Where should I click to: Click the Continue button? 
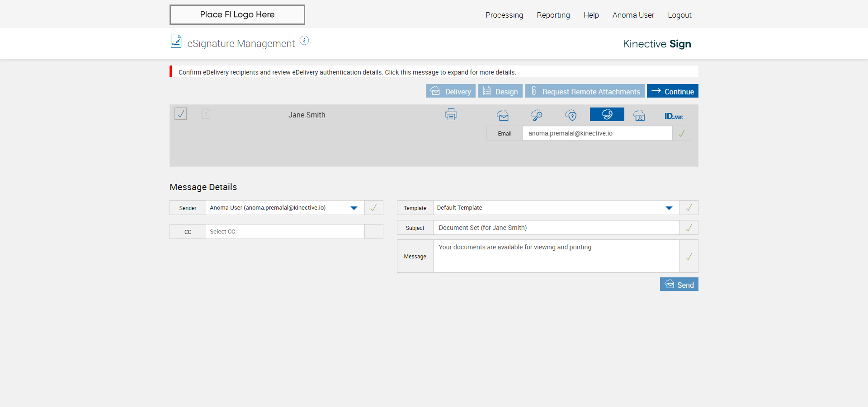pos(672,91)
